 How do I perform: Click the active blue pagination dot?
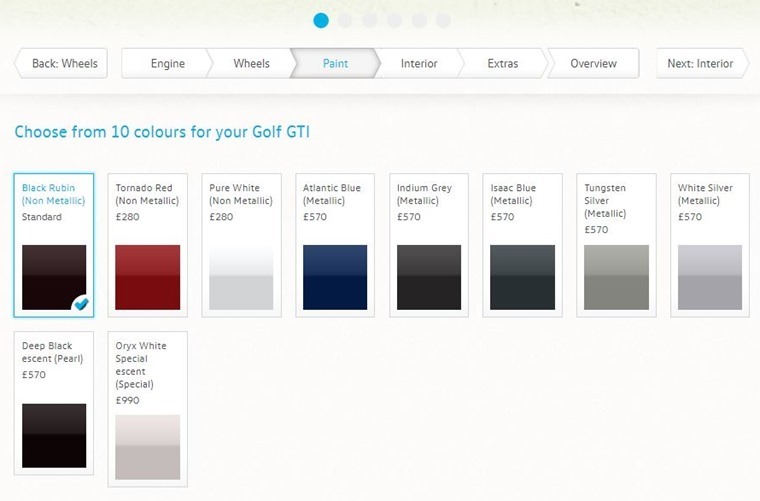(x=321, y=20)
